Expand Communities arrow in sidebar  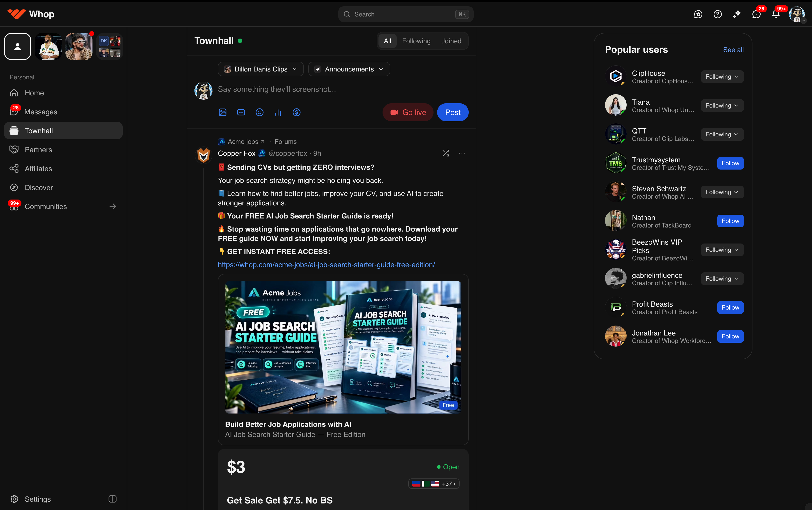point(113,206)
